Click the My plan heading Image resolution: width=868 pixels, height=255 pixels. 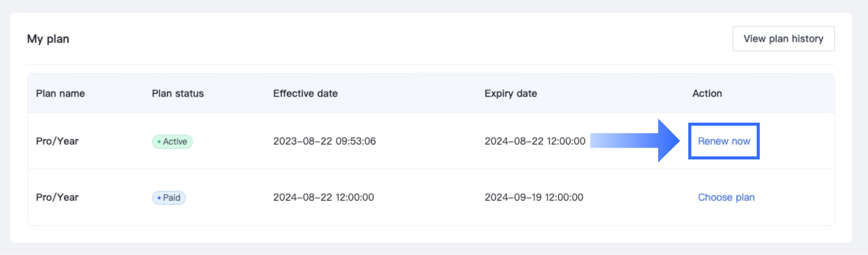pos(48,39)
